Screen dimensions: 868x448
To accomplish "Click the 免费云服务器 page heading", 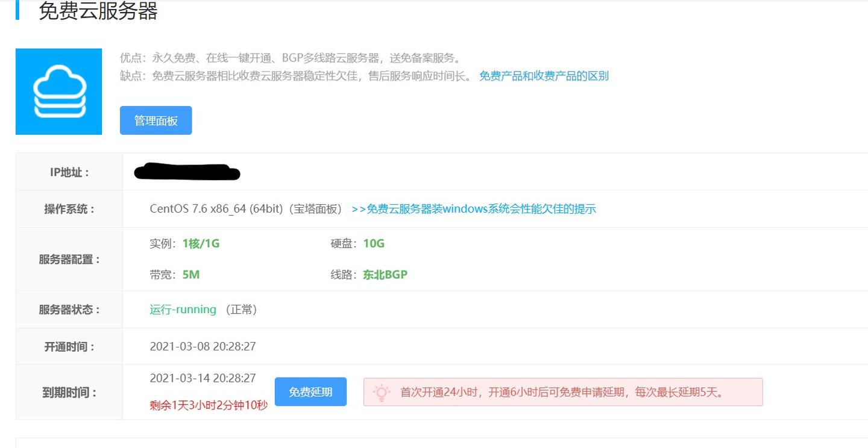I will 98,11.
